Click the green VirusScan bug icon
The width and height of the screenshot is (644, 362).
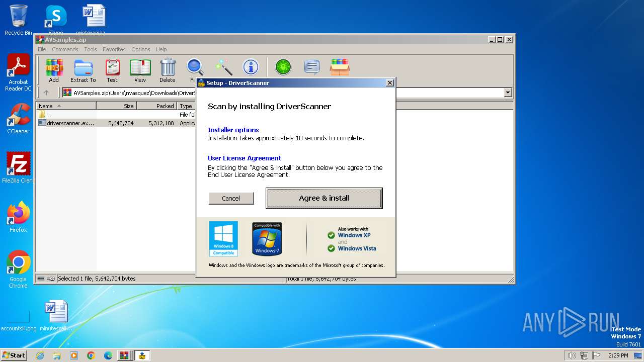tap(283, 67)
